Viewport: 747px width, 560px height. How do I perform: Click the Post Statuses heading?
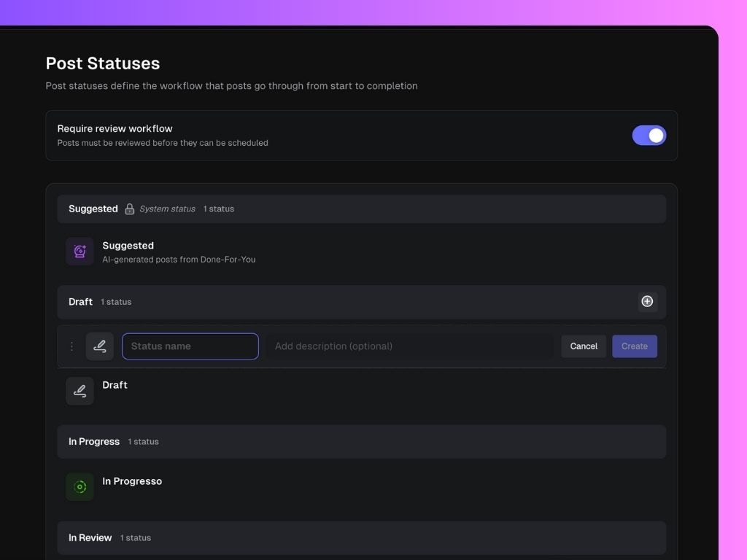(x=102, y=63)
